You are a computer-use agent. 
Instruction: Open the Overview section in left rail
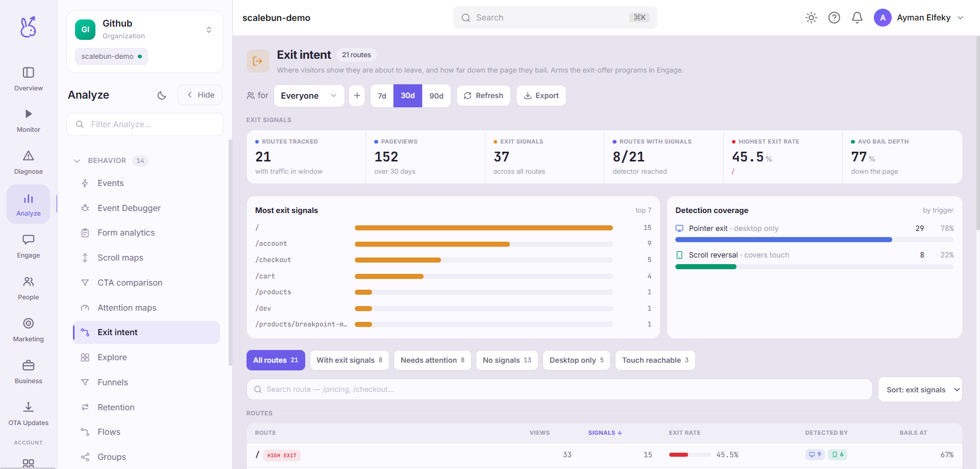coord(29,79)
